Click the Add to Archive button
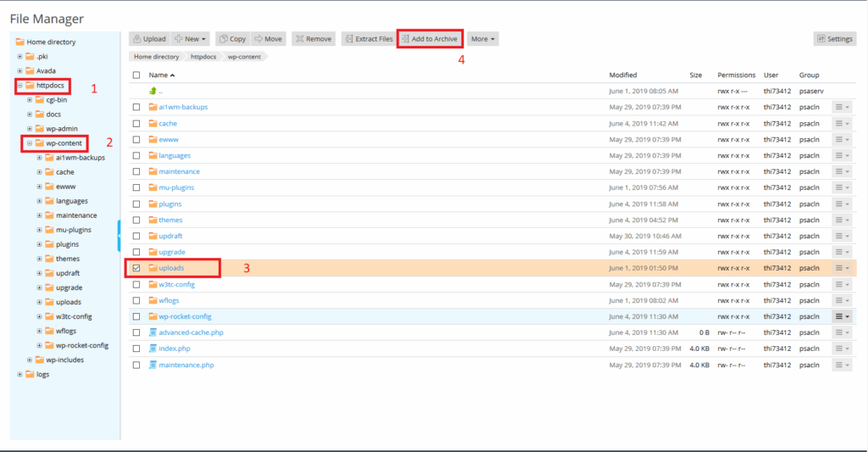This screenshot has width=868, height=452. (430, 39)
